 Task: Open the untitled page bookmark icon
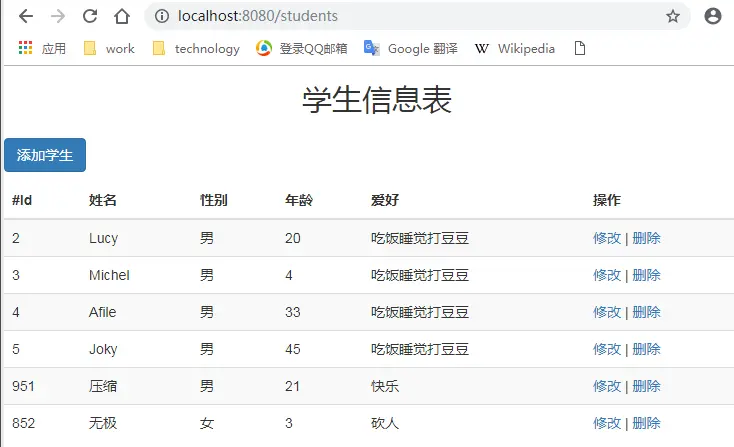click(580, 48)
